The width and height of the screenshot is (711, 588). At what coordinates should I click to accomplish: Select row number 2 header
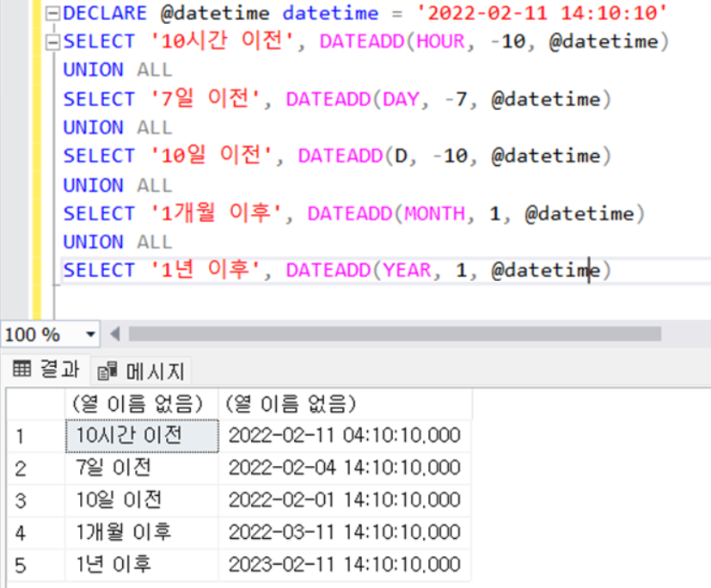click(36, 469)
